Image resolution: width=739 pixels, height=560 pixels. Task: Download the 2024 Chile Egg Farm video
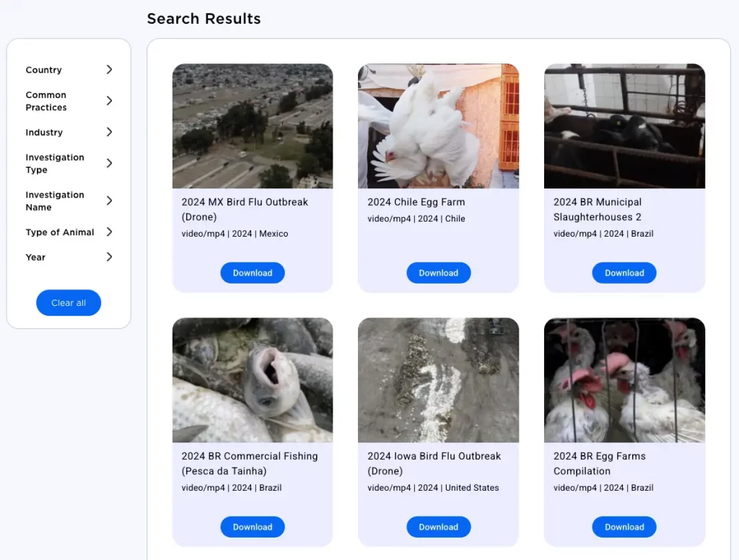point(438,273)
